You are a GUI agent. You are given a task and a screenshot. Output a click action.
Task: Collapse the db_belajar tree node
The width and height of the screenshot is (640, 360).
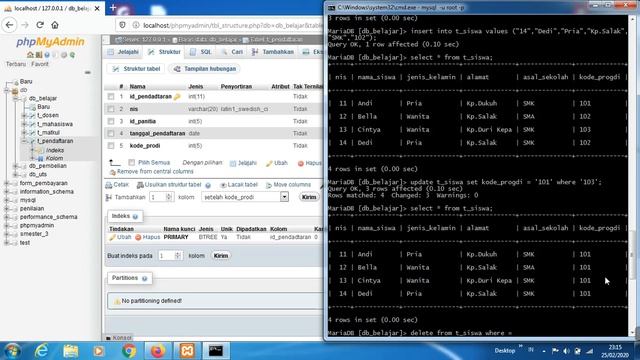pyautogui.click(x=15, y=98)
